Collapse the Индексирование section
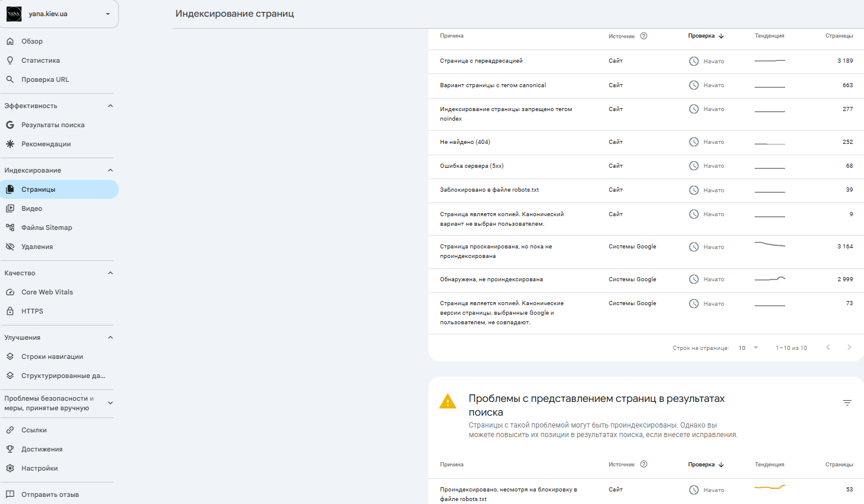 [x=110, y=170]
